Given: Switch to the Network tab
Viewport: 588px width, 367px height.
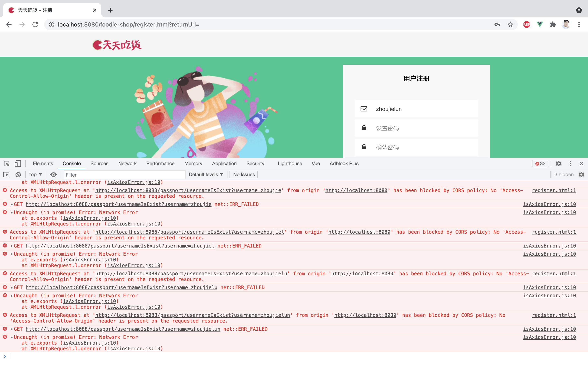Looking at the screenshot, I should tap(127, 164).
